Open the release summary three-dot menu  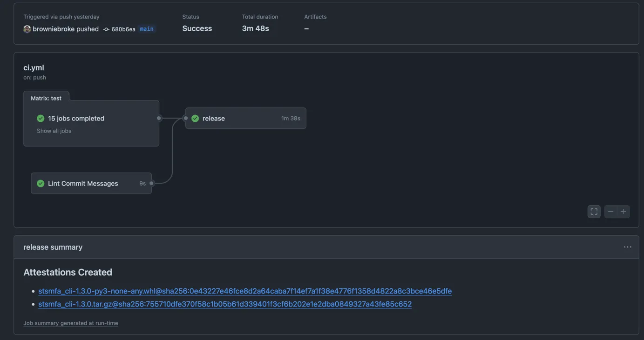[x=627, y=247]
